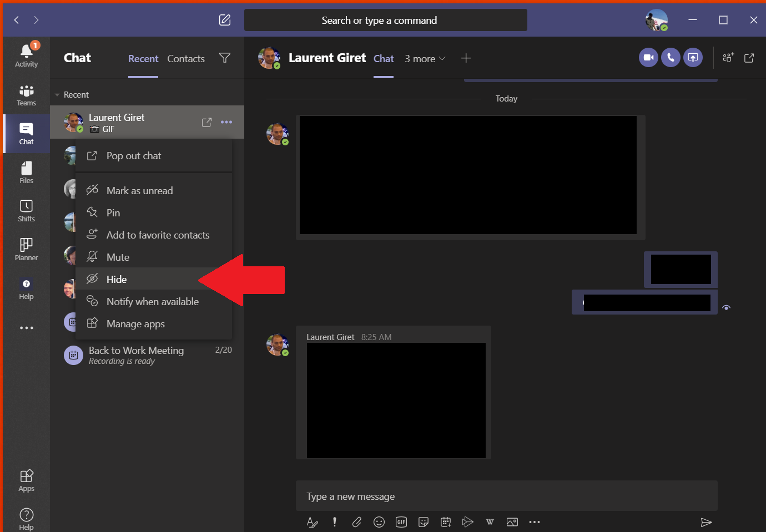Open the Files section in the sidebar
The width and height of the screenshot is (766, 532).
pos(26,173)
